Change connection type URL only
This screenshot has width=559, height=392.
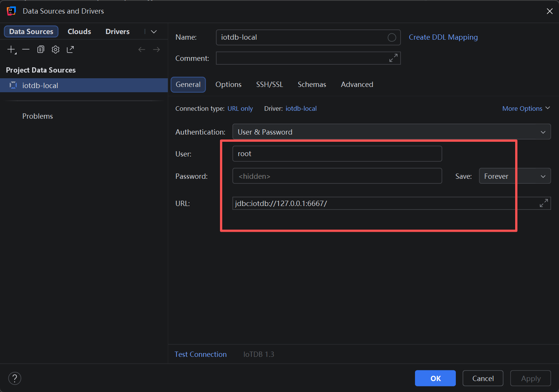[x=240, y=108]
